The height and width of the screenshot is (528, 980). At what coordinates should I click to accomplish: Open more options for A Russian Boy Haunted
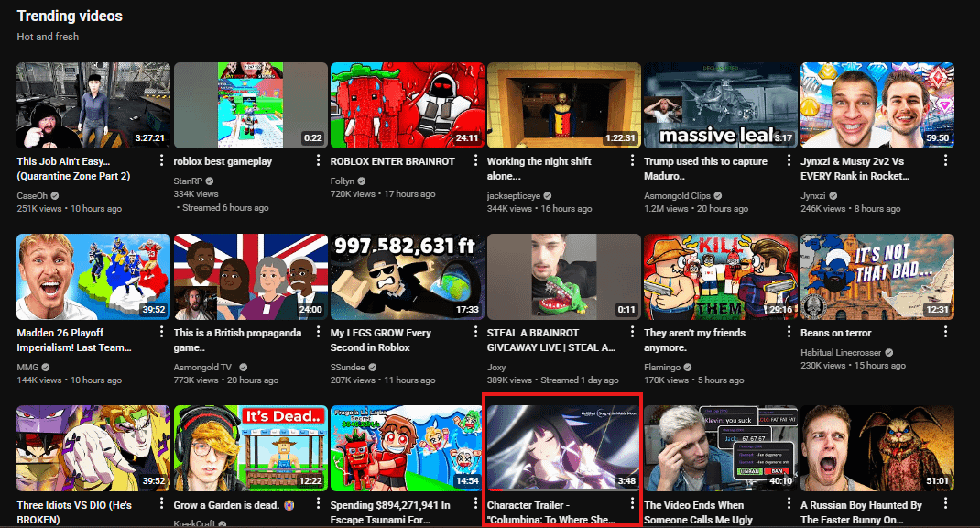click(x=945, y=503)
